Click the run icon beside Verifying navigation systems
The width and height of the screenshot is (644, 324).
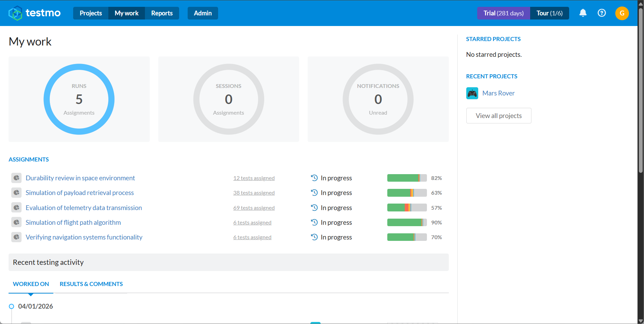tap(16, 237)
